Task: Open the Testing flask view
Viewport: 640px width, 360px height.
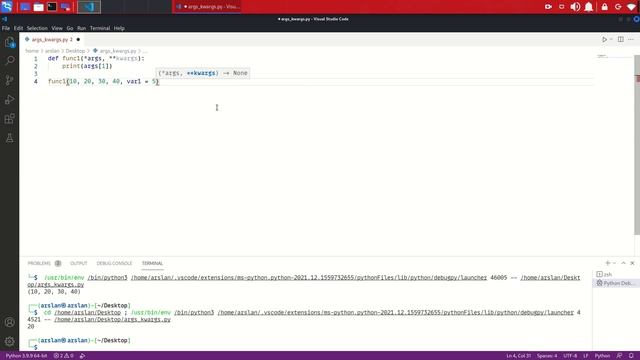Action: point(9,138)
